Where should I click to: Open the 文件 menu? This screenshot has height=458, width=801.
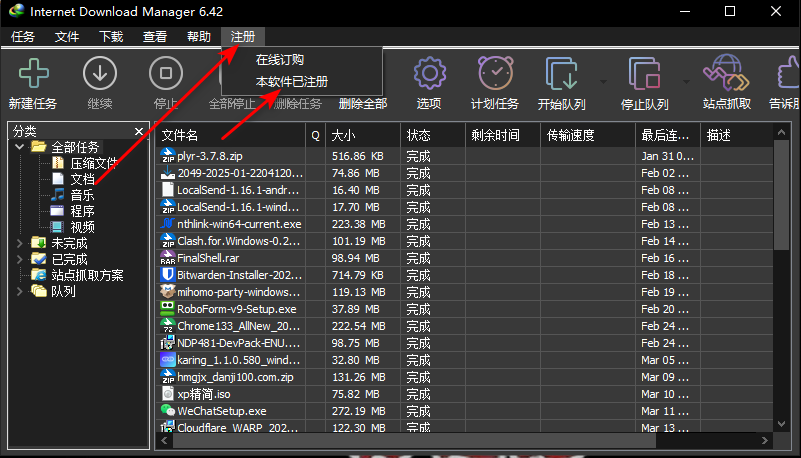point(67,37)
